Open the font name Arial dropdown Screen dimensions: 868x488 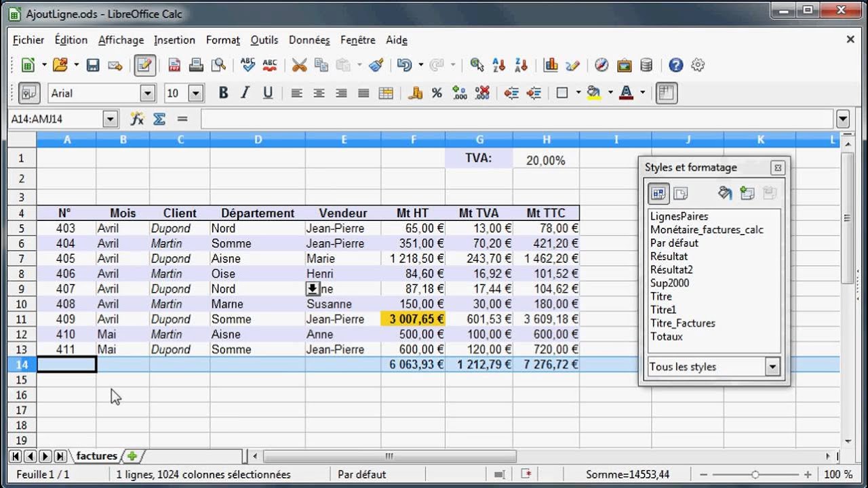147,94
